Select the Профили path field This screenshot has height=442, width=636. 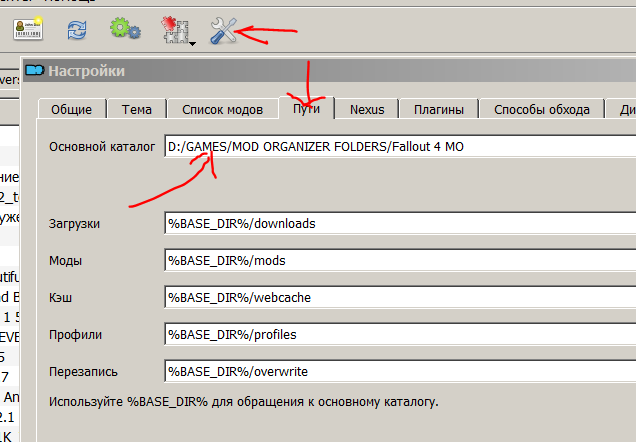coord(400,334)
